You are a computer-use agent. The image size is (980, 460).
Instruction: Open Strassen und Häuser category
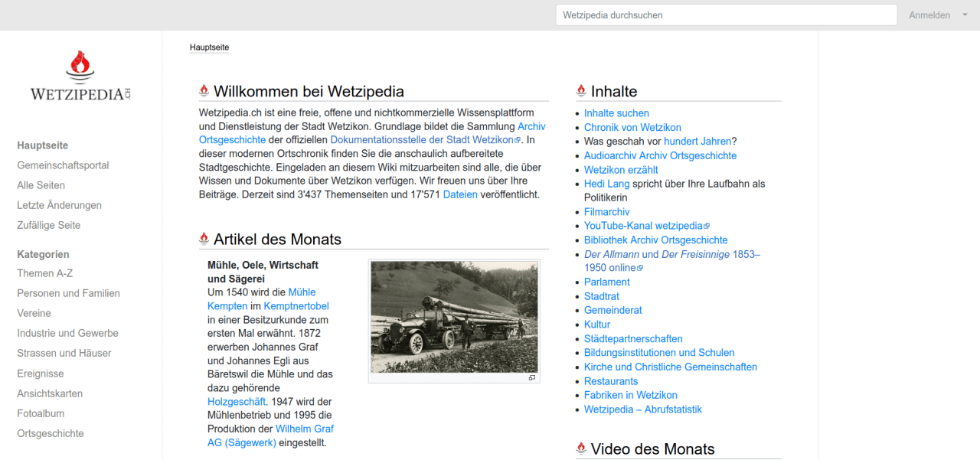pos(64,353)
